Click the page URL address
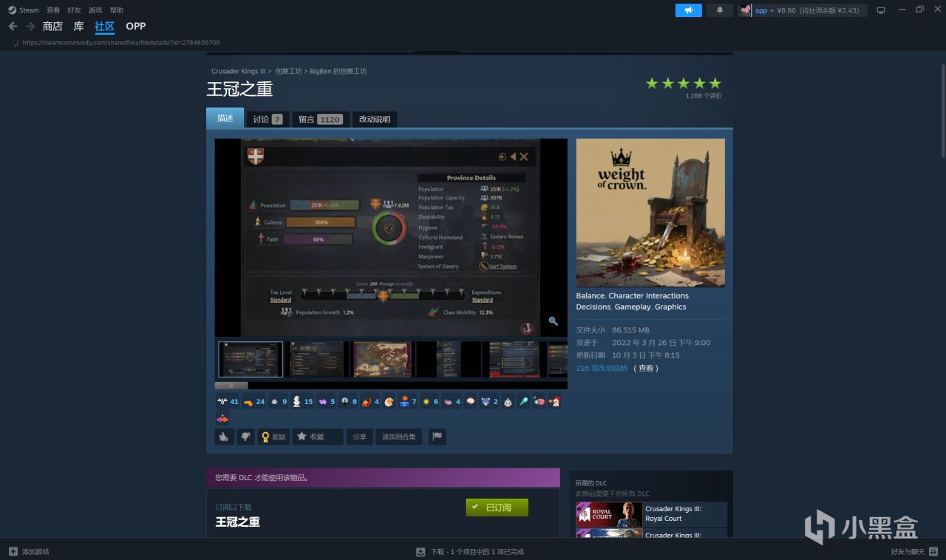The height and width of the screenshot is (560, 946). click(x=121, y=43)
